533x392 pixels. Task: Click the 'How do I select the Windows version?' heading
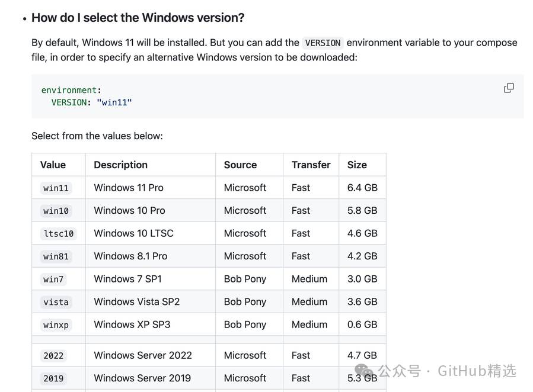[x=138, y=18]
